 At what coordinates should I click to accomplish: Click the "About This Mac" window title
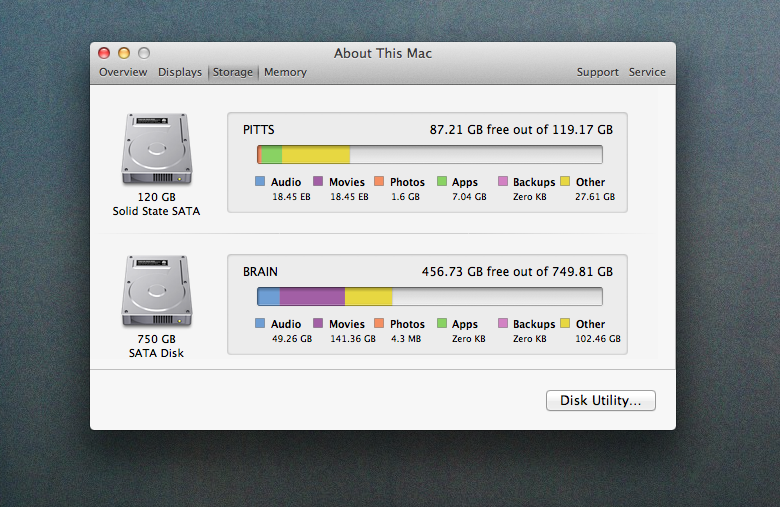point(383,53)
